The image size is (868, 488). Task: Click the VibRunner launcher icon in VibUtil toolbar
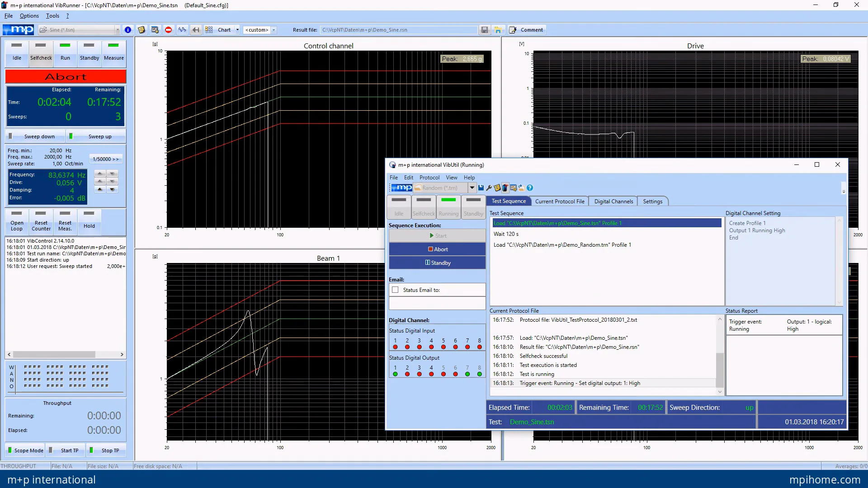point(505,188)
